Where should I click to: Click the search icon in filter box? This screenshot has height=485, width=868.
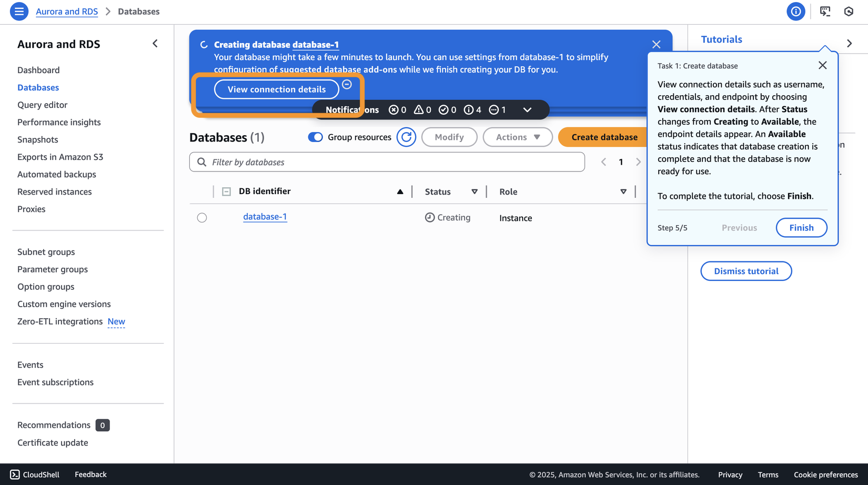click(x=201, y=162)
